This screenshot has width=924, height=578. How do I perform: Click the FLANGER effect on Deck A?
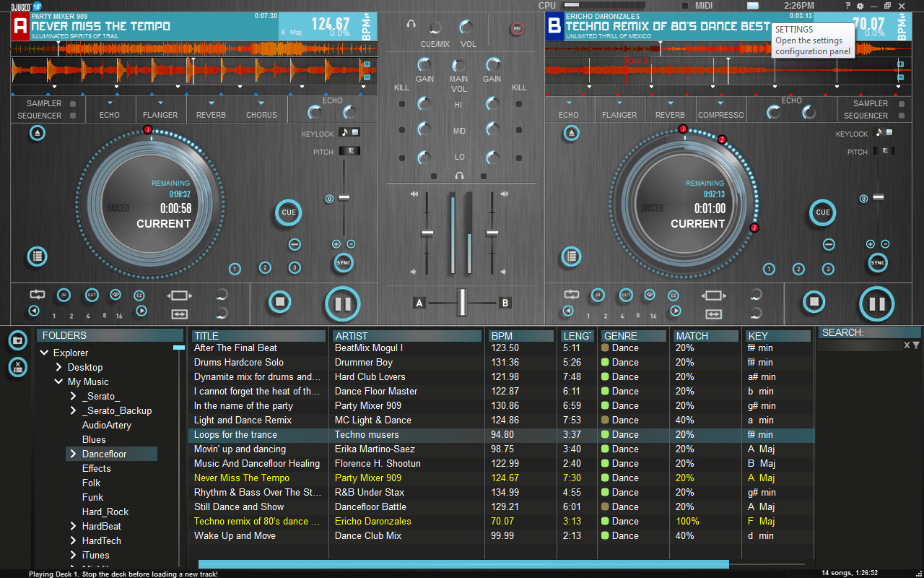pyautogui.click(x=160, y=115)
